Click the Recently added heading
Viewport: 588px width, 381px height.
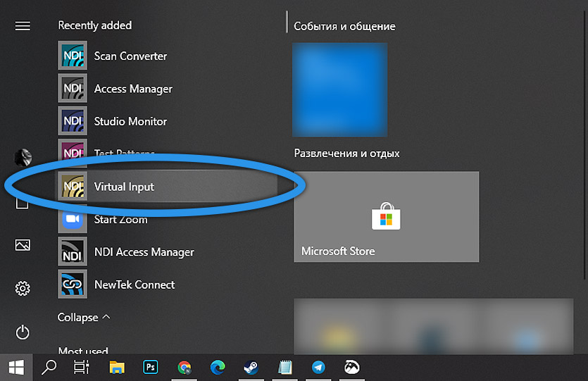click(x=95, y=25)
